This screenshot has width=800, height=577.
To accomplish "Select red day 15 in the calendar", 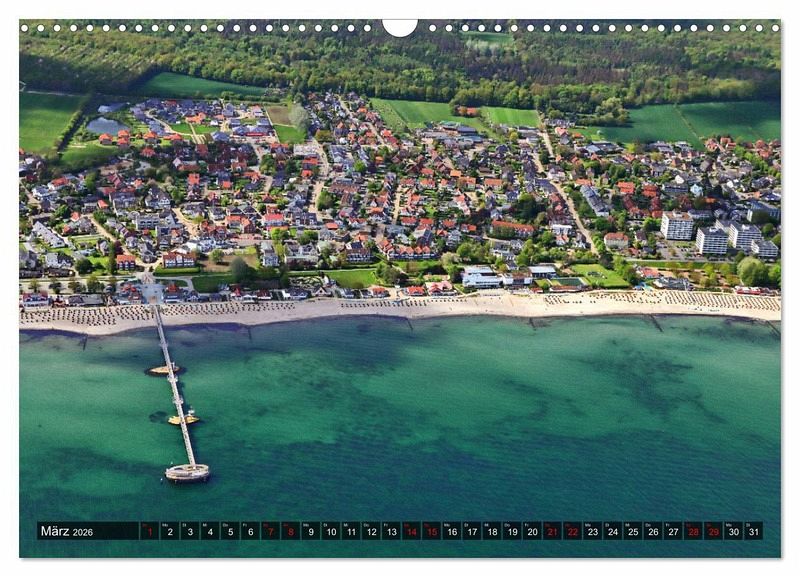I will pyautogui.click(x=431, y=531).
